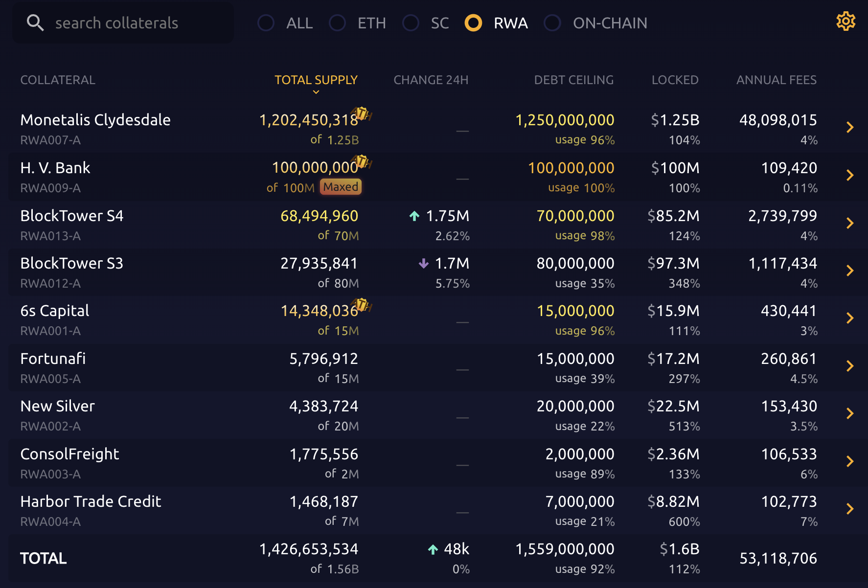Sort by TOTAL SUPPLY column header
Screen dimensions: 868x588
click(316, 80)
